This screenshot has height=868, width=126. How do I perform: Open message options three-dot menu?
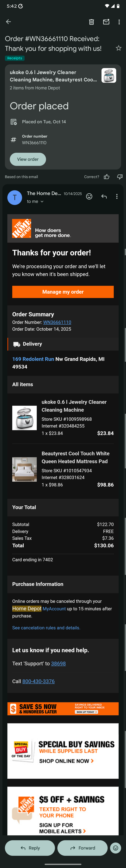[x=117, y=196]
